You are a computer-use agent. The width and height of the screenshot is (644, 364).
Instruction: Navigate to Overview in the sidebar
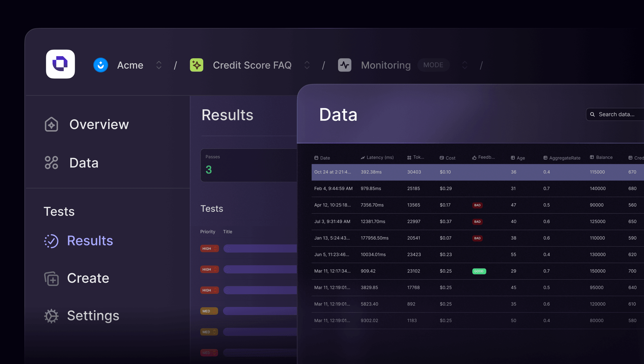point(99,124)
